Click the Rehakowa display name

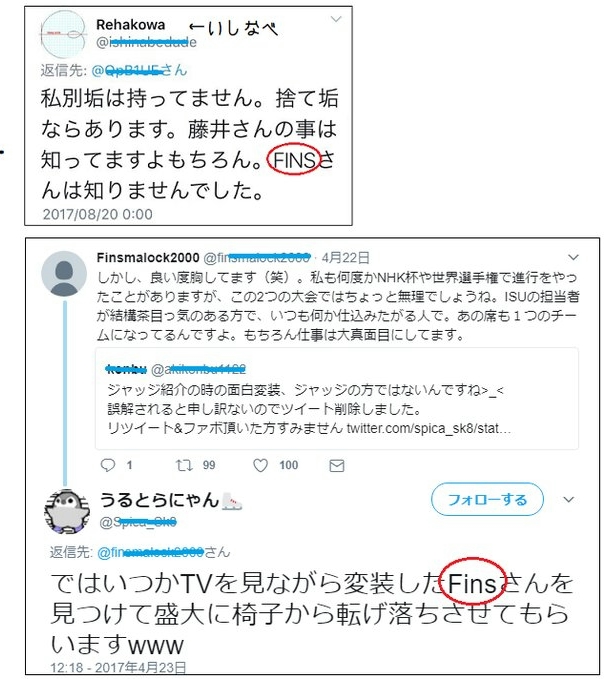click(130, 25)
